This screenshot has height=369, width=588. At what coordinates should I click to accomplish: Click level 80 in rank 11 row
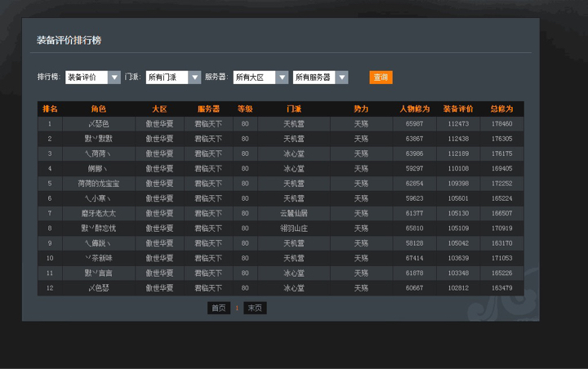click(245, 273)
